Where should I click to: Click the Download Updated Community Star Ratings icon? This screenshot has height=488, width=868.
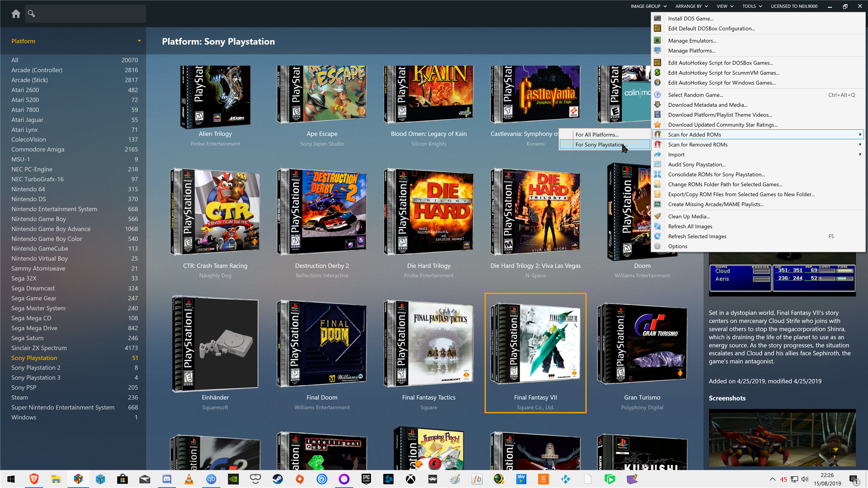tap(658, 125)
